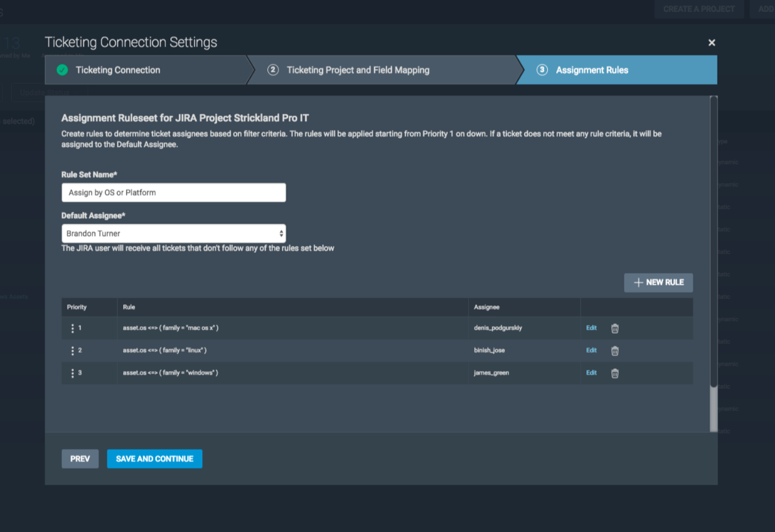The width and height of the screenshot is (775, 532).
Task: Delete the mac os x rule
Action: (615, 328)
